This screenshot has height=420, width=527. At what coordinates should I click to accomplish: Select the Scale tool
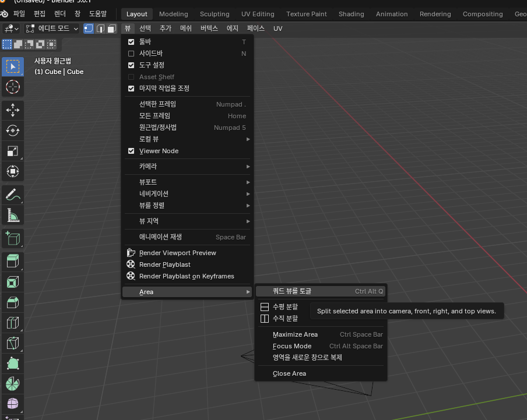[x=13, y=151]
